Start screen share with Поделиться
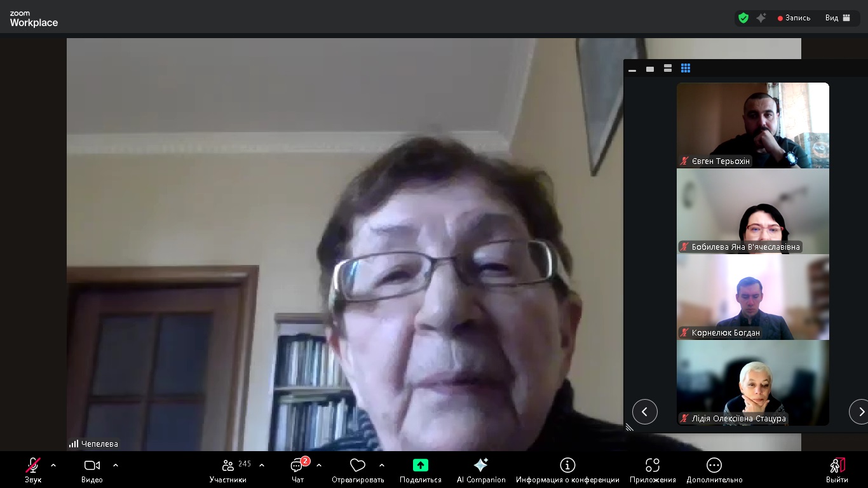Screen dimensions: 868x488 coord(420,469)
